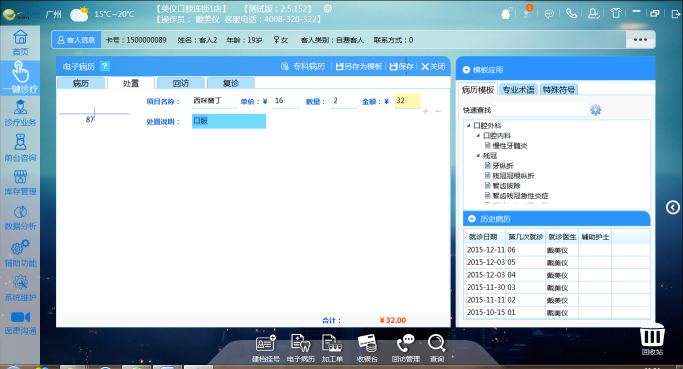
Task: Select history record dated 2015-10-15
Action: [557, 312]
